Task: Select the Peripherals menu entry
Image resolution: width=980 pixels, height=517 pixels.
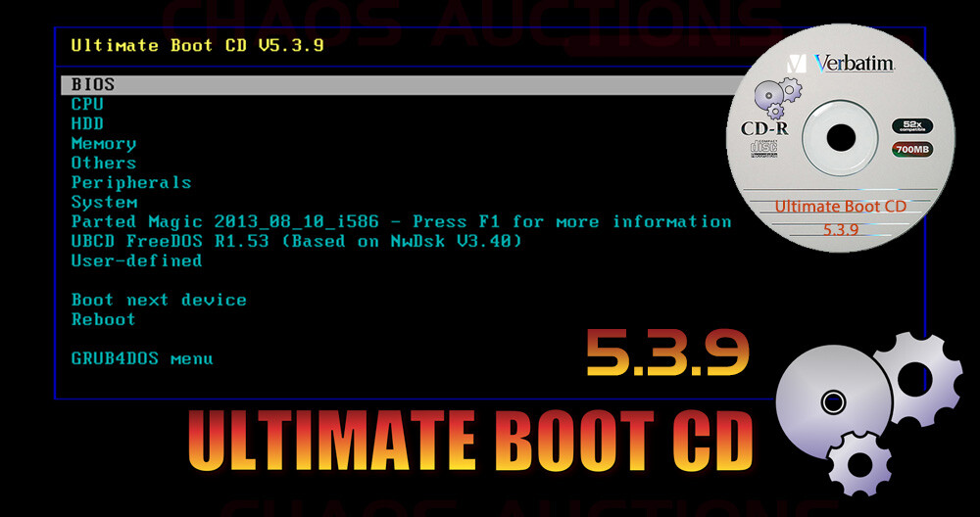Action: point(131,183)
